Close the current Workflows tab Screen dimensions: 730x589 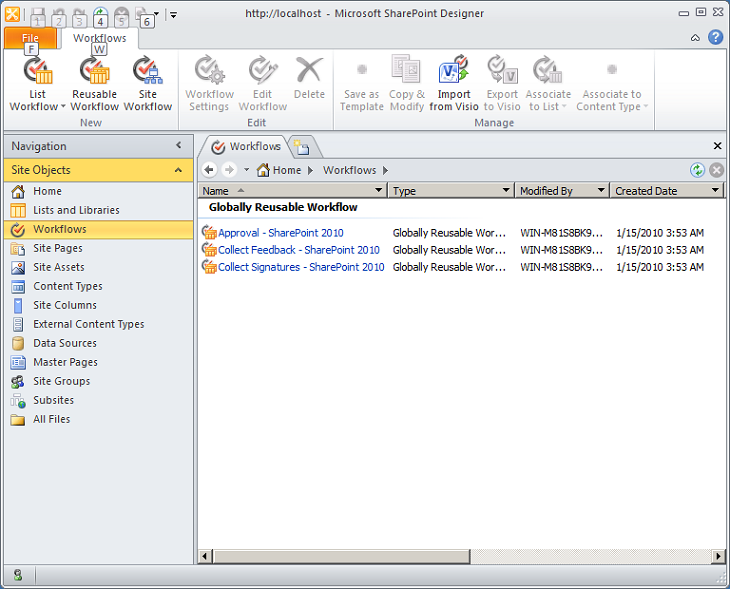tap(717, 146)
